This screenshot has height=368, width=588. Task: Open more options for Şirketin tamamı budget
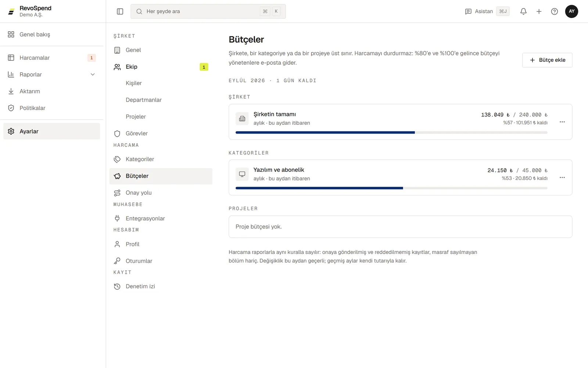[x=562, y=122]
